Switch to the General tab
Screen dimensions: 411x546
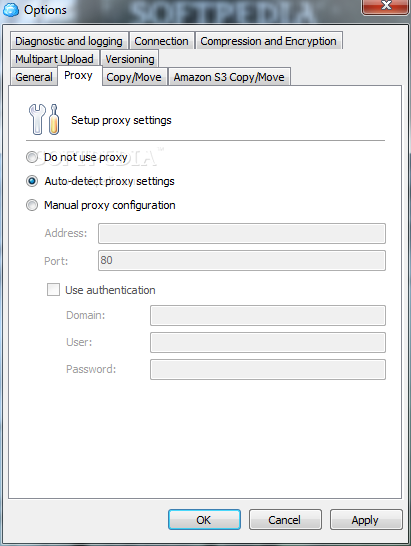tap(34, 77)
